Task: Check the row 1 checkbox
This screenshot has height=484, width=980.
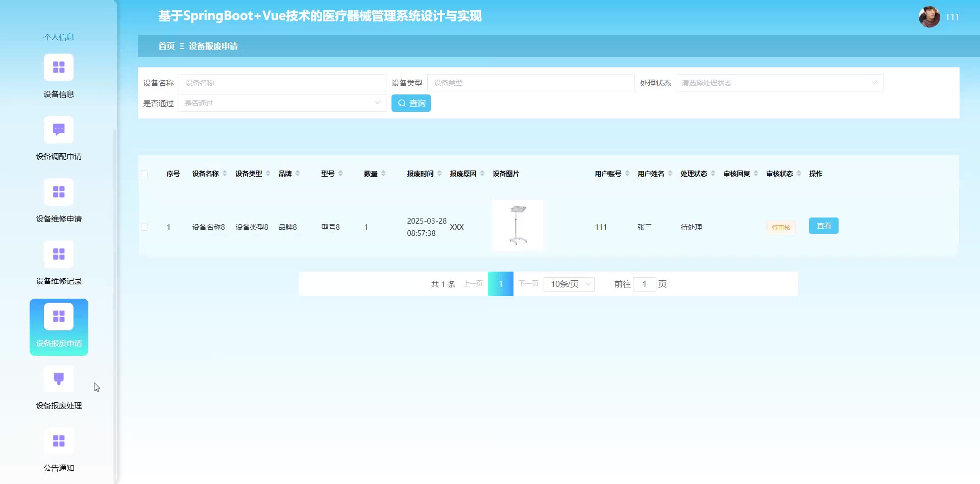Action: (144, 227)
